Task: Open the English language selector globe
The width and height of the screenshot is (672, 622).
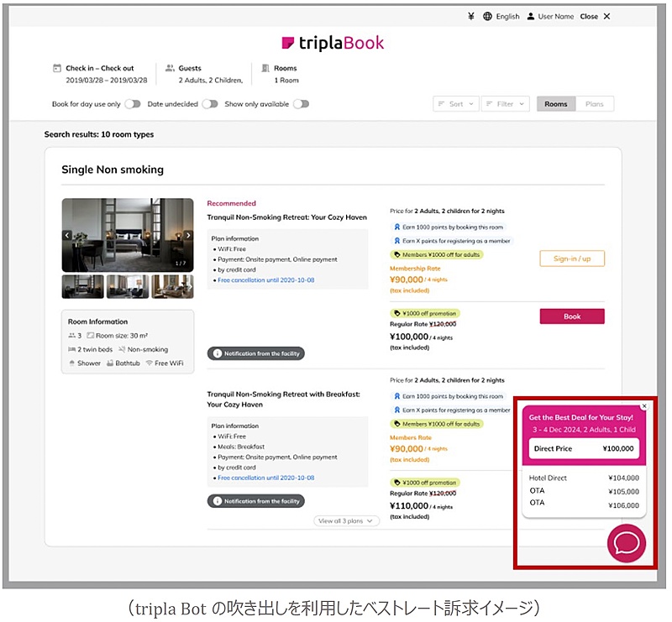Action: tap(487, 16)
